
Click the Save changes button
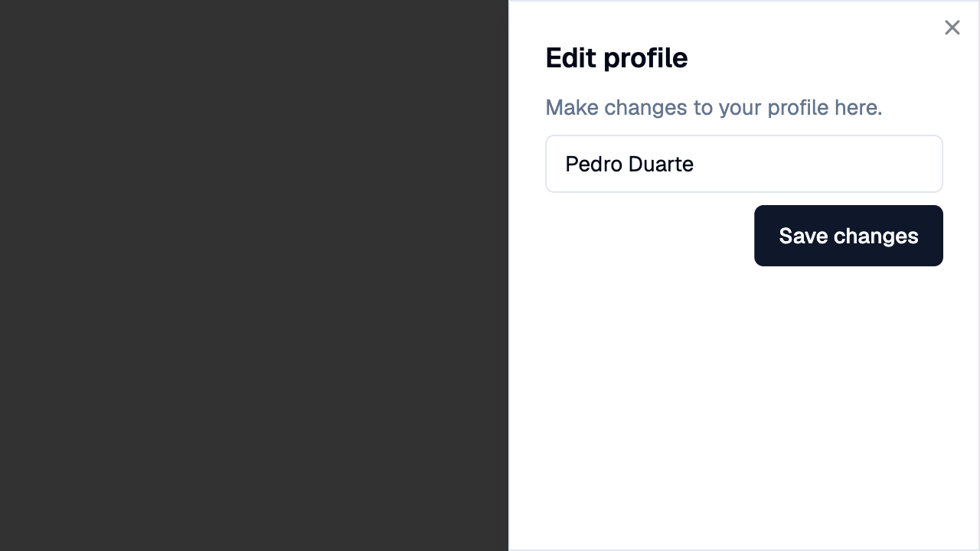(848, 236)
